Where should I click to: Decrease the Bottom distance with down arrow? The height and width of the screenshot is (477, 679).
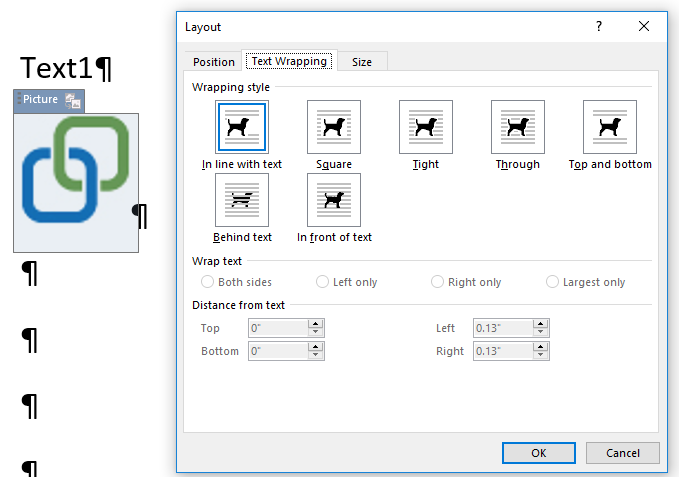coord(316,355)
